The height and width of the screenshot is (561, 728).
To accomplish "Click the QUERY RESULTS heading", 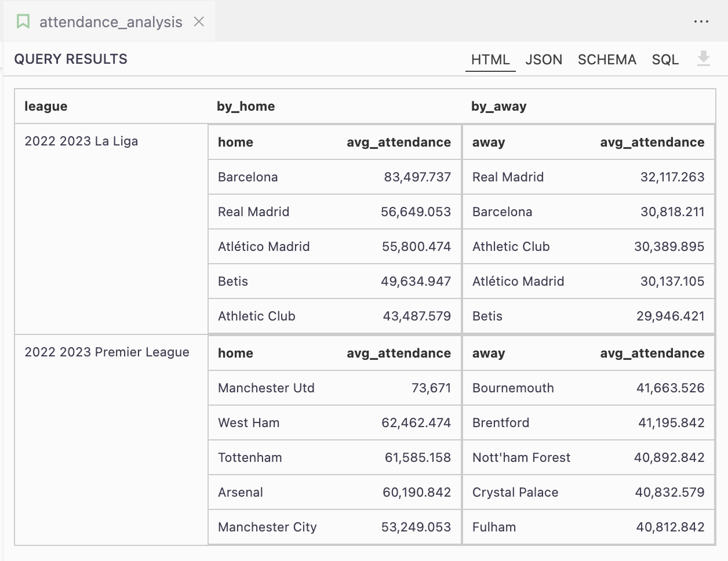I will tap(70, 59).
